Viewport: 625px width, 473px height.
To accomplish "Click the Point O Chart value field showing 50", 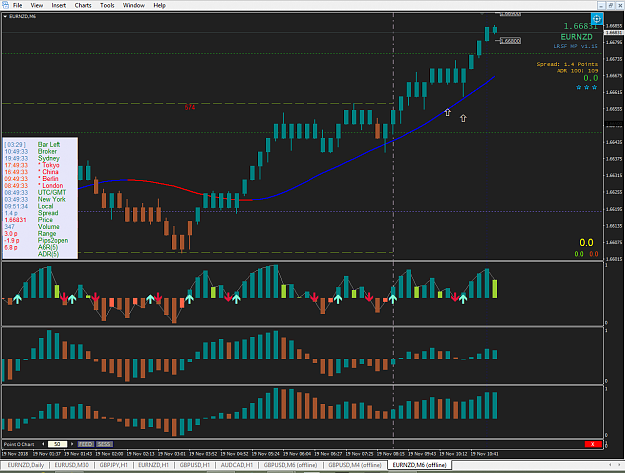I will tap(57, 444).
